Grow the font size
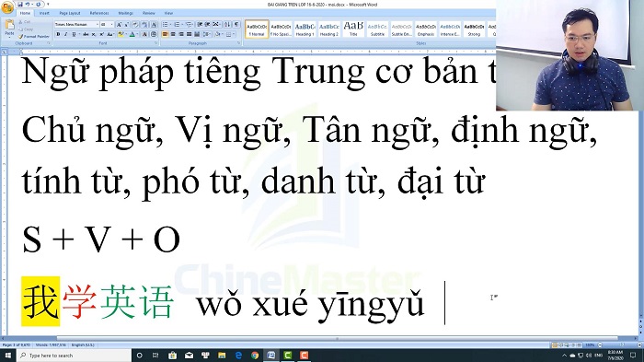Image resolution: width=644 pixels, height=362 pixels. coord(119,24)
